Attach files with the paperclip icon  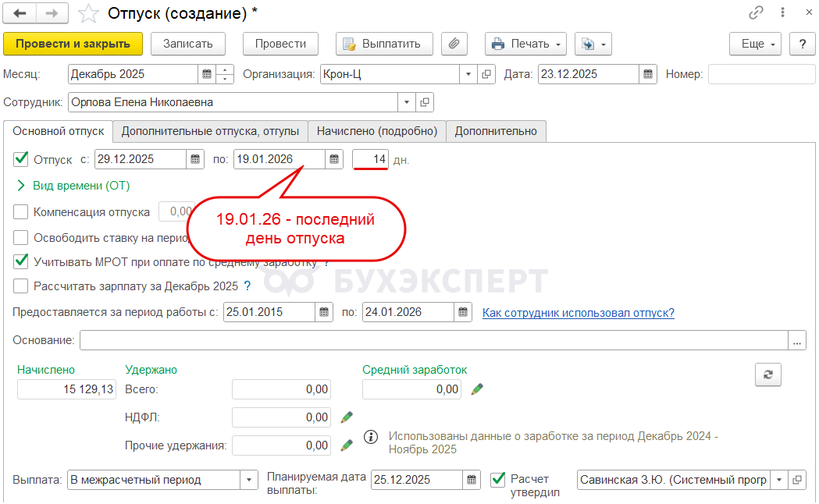[x=454, y=44]
